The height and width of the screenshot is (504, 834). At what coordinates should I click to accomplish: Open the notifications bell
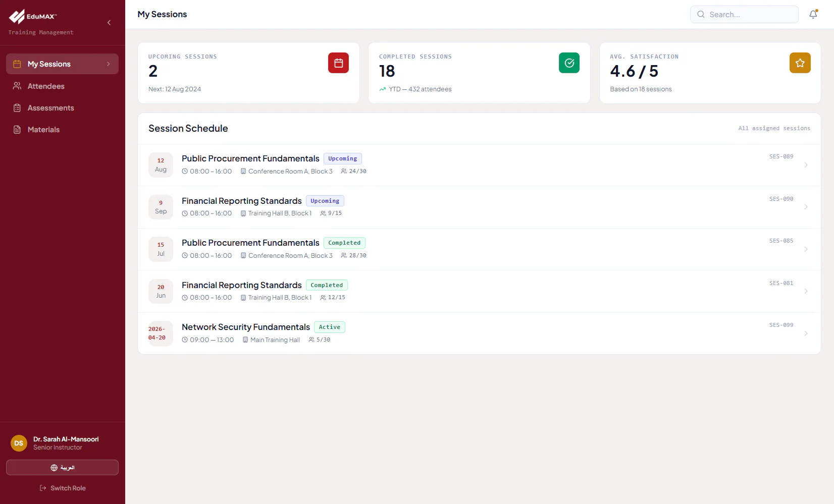tap(813, 15)
